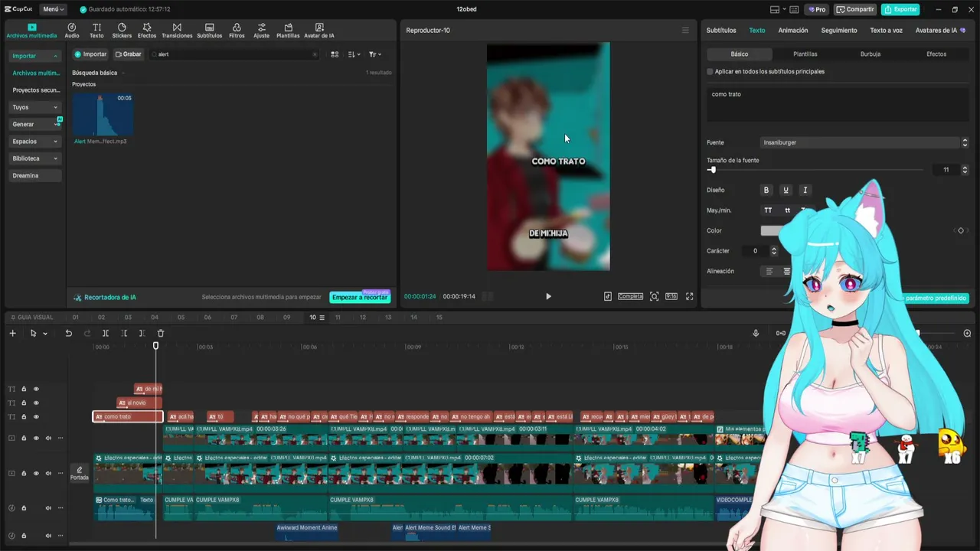Screen dimensions: 980x551
Task: Click Empezar a recortar
Action: pos(360,297)
